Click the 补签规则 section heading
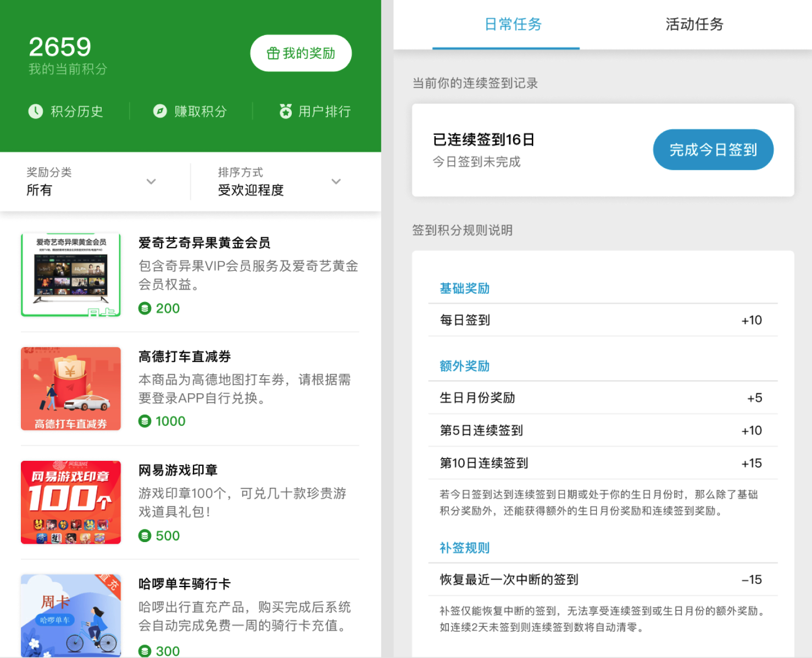Image resolution: width=812 pixels, height=658 pixels. tap(464, 548)
